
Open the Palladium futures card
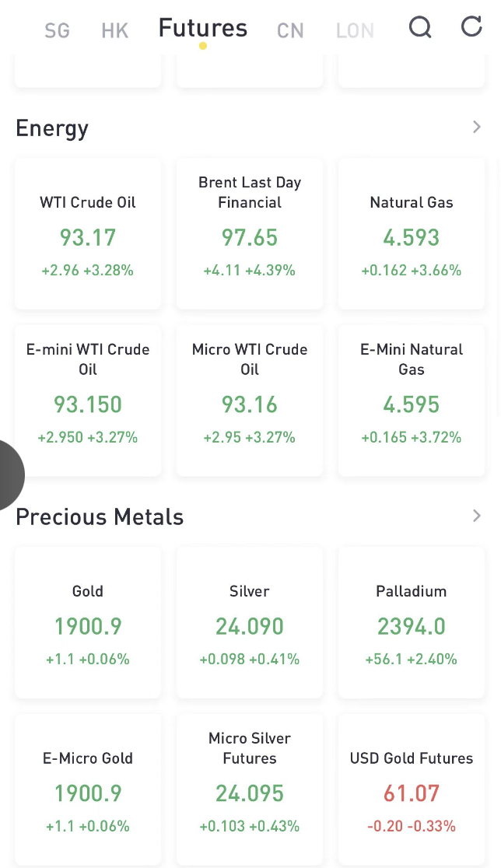(412, 623)
